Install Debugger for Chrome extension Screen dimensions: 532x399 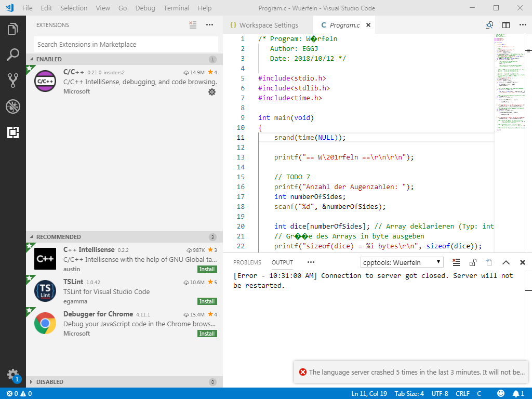coord(207,334)
